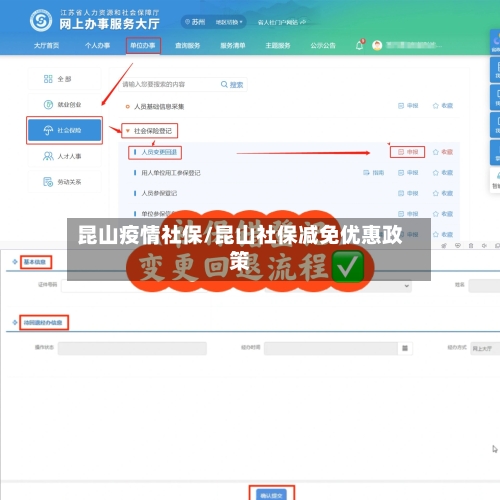Click 申报 in the 单位参保 row
The width and height of the screenshot is (500, 500).
point(408,214)
